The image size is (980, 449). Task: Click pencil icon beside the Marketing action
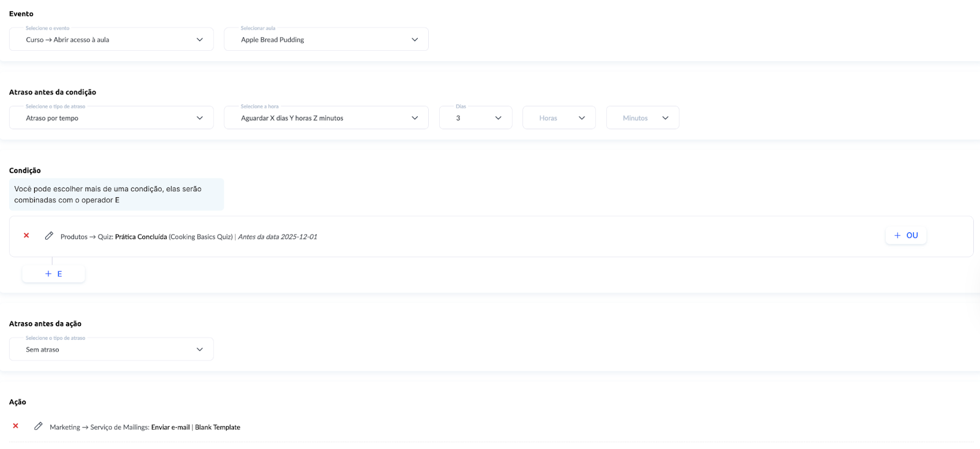39,426
